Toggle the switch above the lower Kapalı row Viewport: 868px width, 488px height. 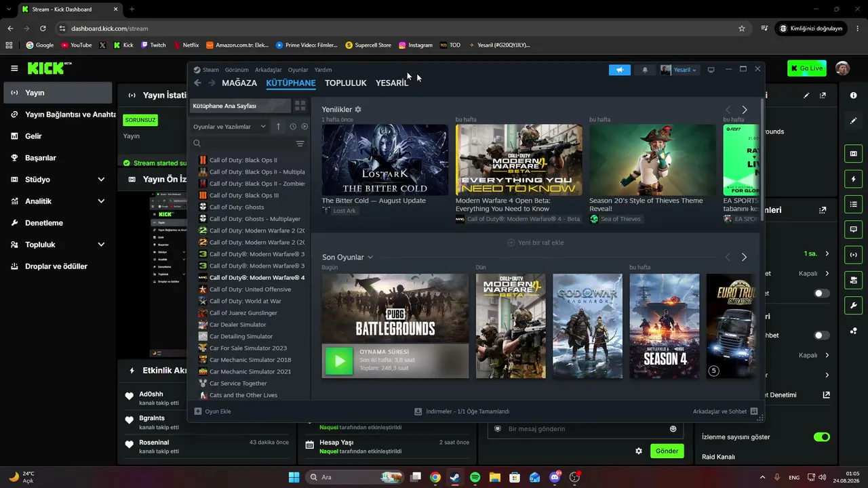(x=822, y=335)
